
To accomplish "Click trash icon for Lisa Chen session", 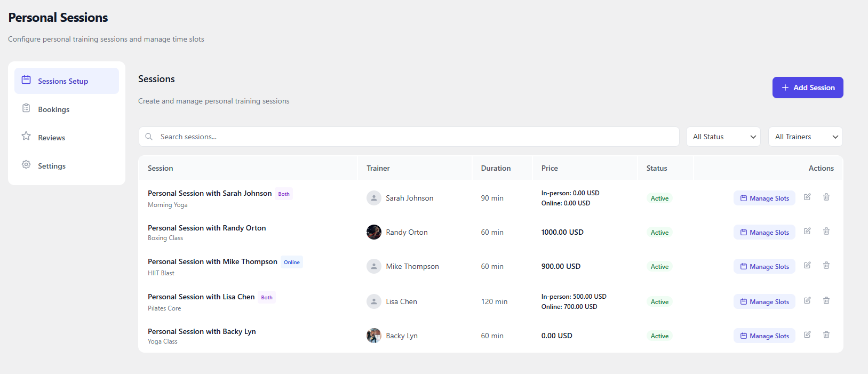I will click(826, 300).
